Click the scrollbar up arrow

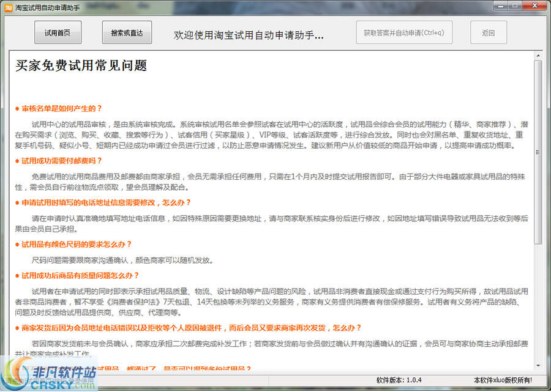coord(538,56)
